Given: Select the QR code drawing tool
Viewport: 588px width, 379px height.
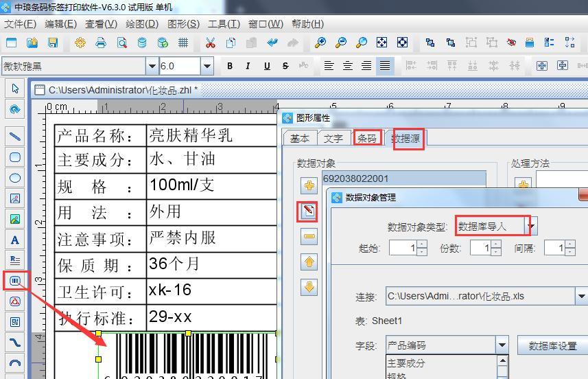Looking at the screenshot, I should (x=15, y=322).
